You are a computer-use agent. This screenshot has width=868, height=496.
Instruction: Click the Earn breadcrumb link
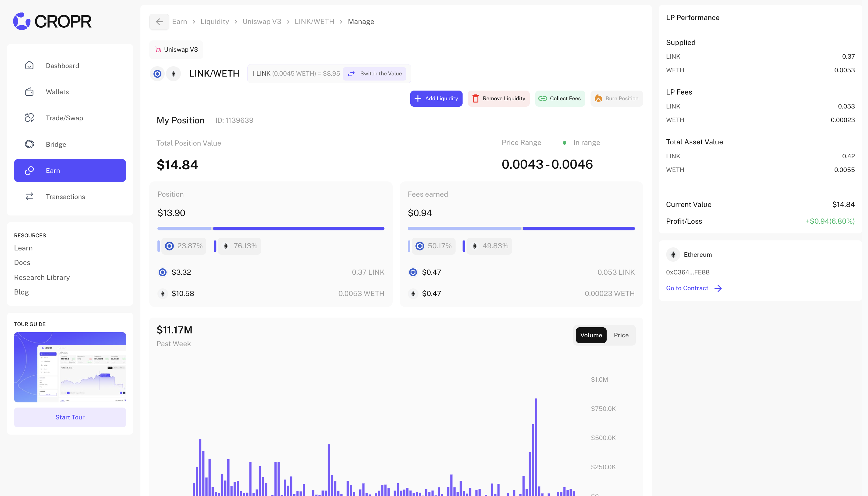(x=180, y=22)
